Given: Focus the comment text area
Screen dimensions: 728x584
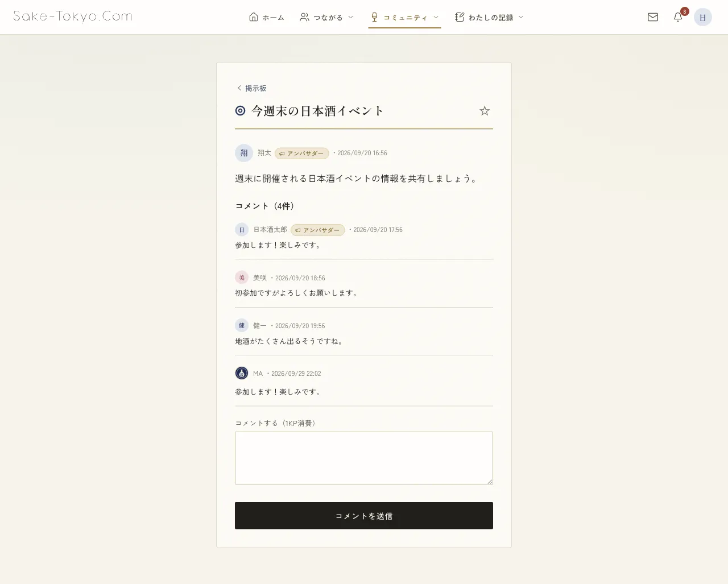Looking at the screenshot, I should (x=364, y=458).
